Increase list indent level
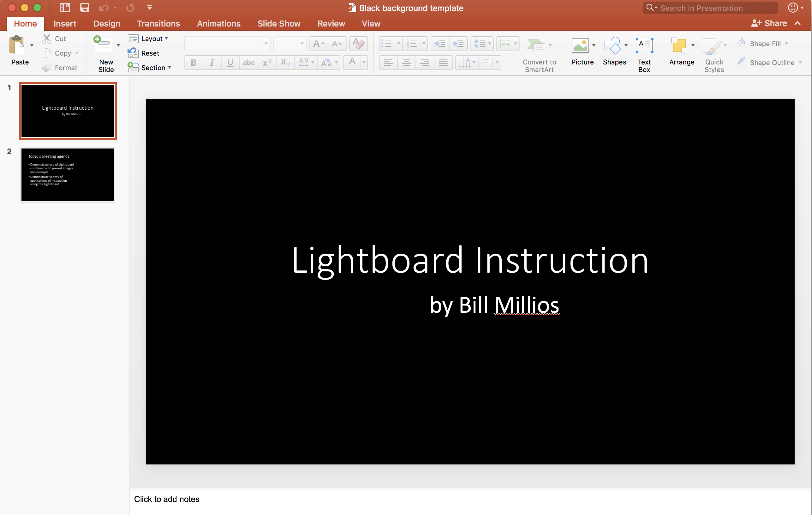Screen dimensions: 812x515 tap(458, 44)
